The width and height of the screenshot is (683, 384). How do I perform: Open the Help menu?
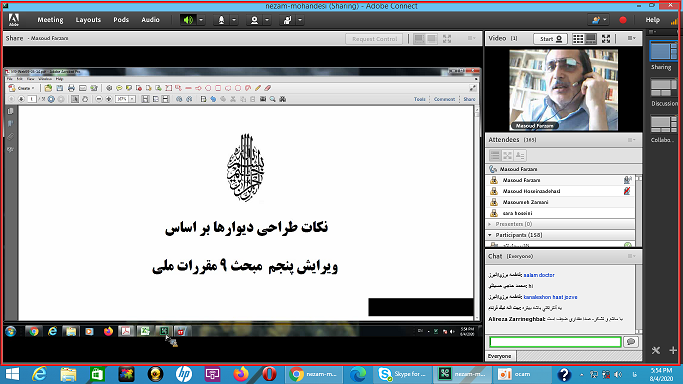(x=653, y=20)
